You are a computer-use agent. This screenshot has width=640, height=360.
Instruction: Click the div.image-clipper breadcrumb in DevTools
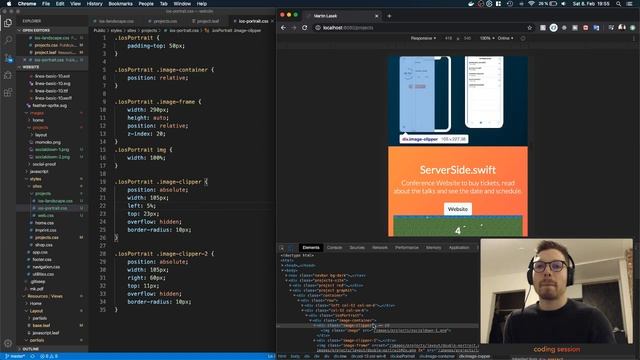click(474, 356)
